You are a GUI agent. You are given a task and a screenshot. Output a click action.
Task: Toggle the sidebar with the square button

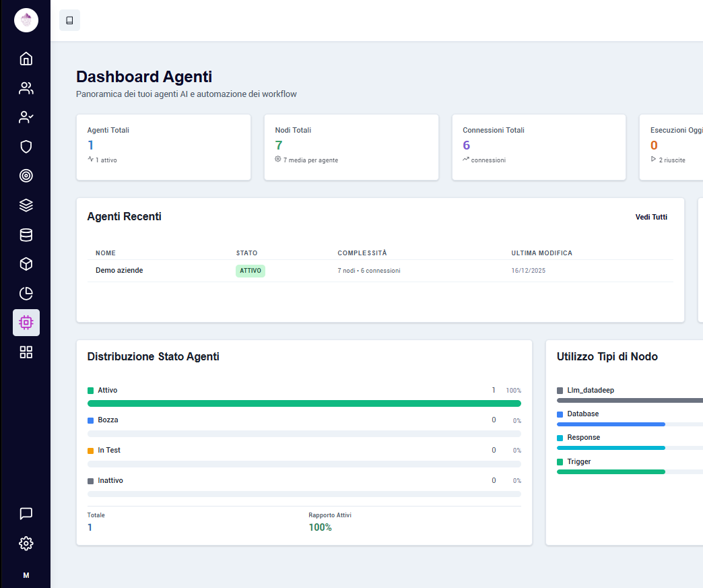coord(69,20)
